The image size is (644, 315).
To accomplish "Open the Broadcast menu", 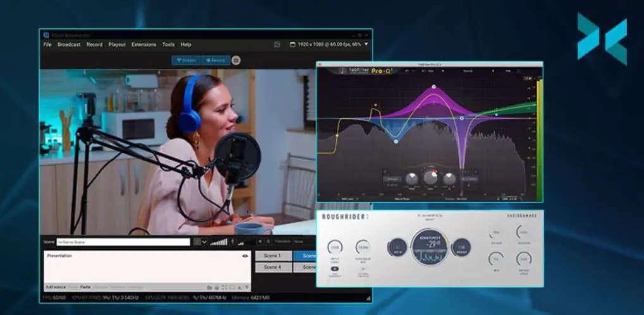I will tap(69, 44).
